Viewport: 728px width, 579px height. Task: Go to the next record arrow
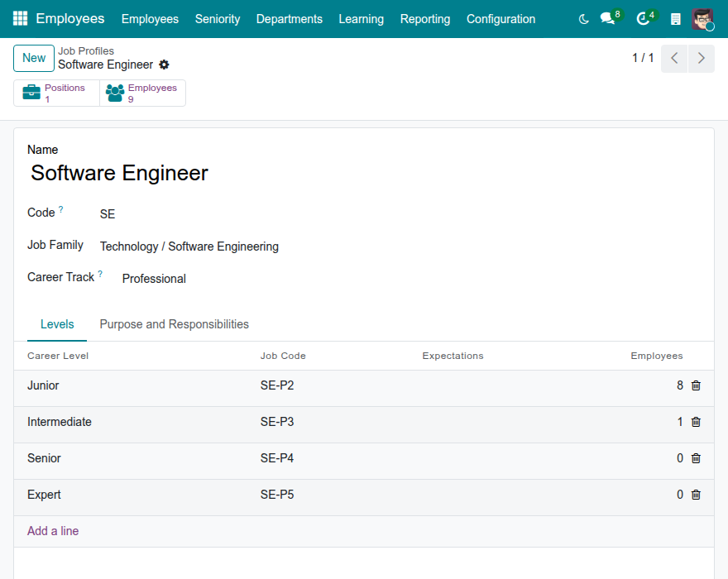click(x=701, y=59)
